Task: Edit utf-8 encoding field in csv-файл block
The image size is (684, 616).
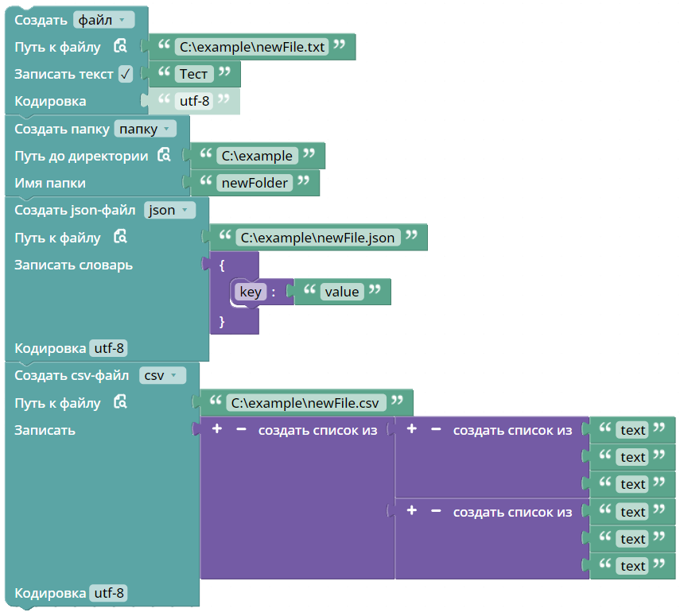Action: [x=109, y=593]
